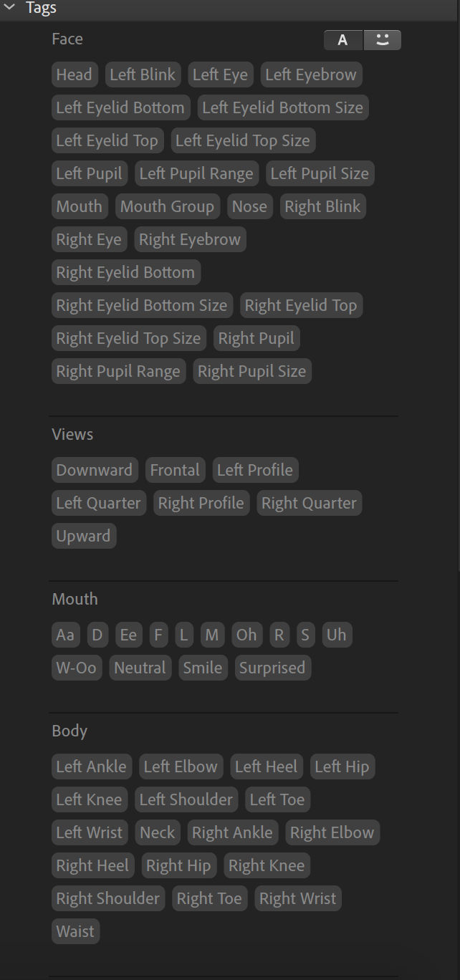Collapse the Tags section chevron
The width and height of the screenshot is (460, 980).
point(10,8)
